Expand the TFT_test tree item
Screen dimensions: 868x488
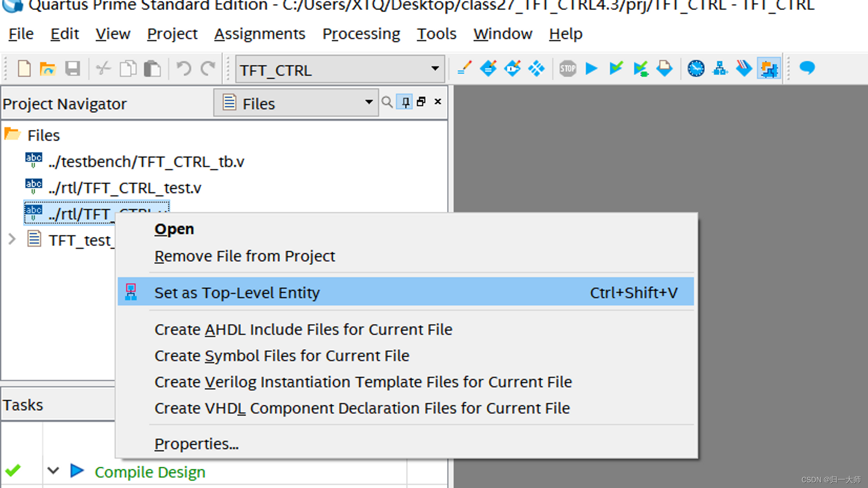point(12,239)
